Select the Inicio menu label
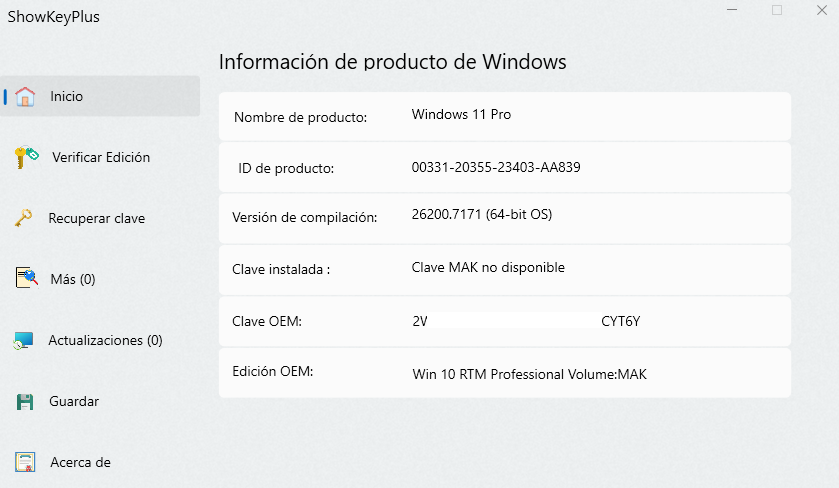Viewport: 839px width, 488px height. click(66, 96)
